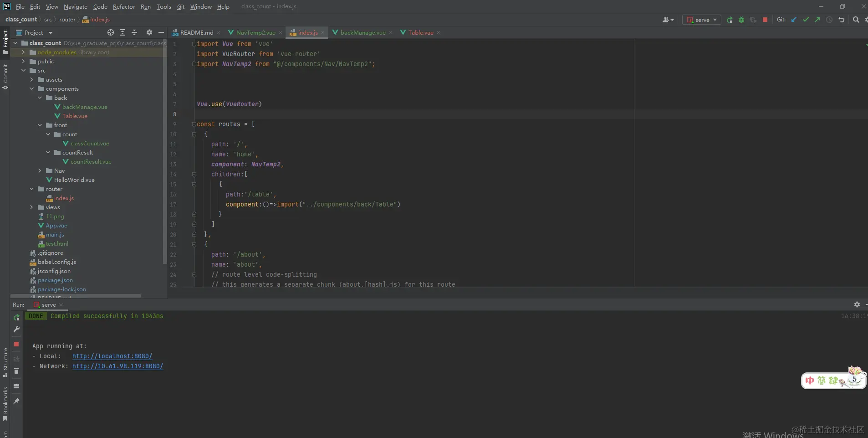This screenshot has height=438, width=868.
Task: Roll back changes with the undo arrow
Action: [x=842, y=20]
